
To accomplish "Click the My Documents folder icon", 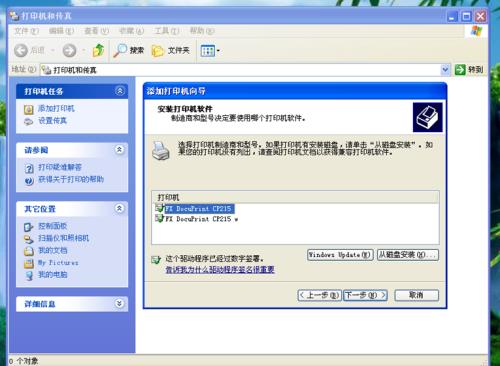I will (29, 251).
